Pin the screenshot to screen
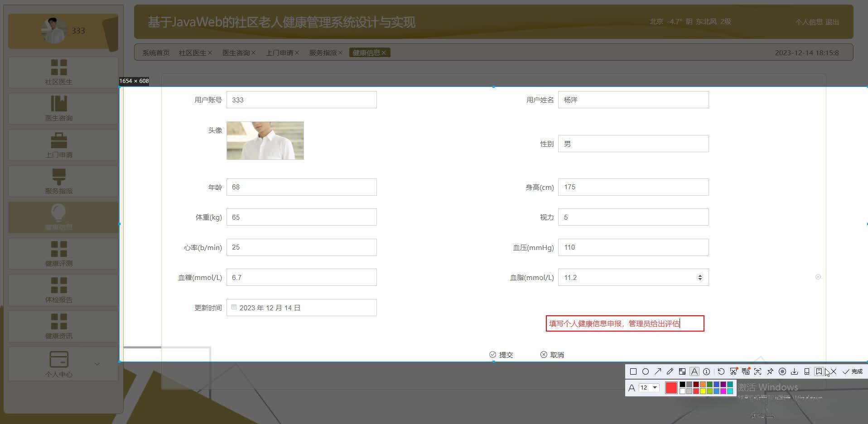This screenshot has height=424, width=868. click(x=770, y=372)
